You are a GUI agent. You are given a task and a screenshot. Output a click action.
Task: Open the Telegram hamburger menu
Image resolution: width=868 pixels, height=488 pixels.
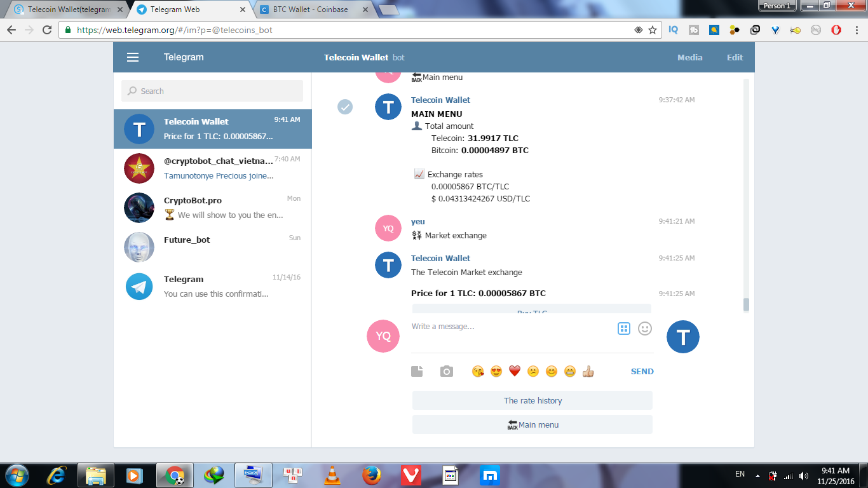tap(133, 57)
